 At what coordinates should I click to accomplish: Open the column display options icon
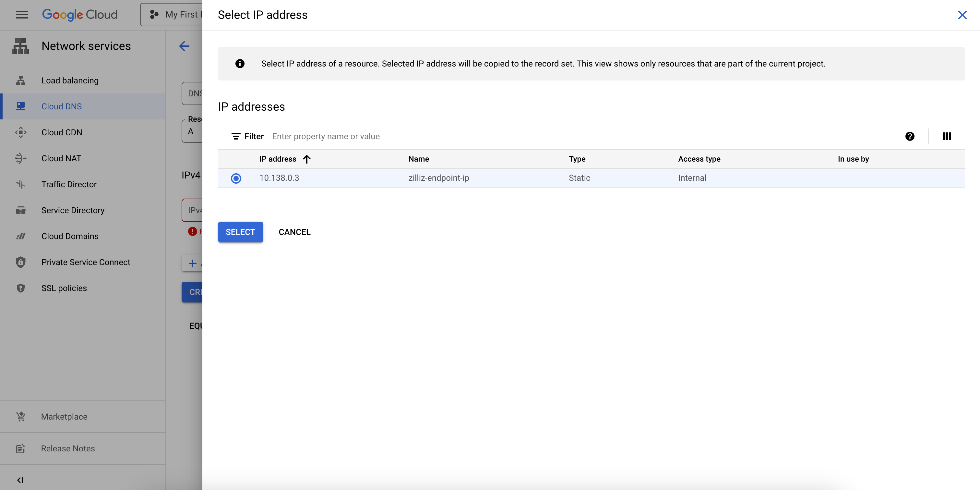pos(947,136)
